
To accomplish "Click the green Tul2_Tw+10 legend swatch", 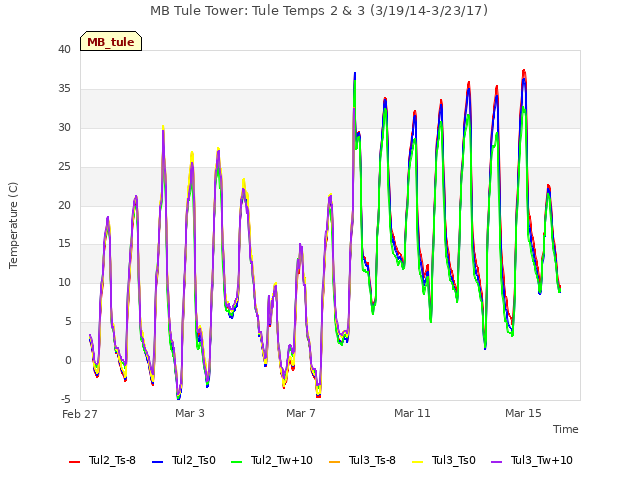I will [236, 462].
